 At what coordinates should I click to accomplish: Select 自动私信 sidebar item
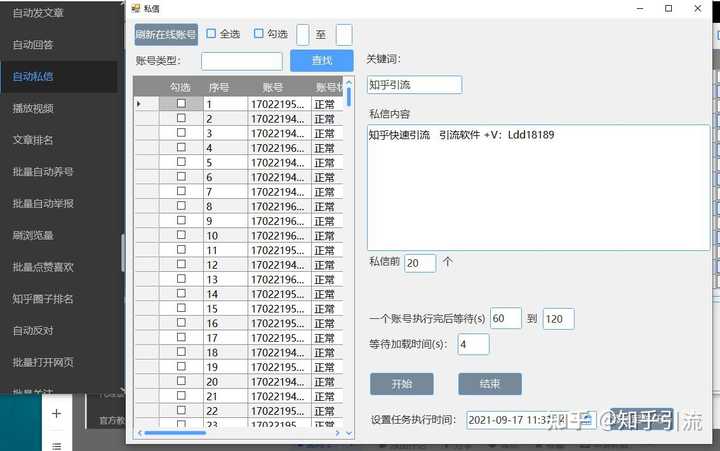click(x=33, y=77)
